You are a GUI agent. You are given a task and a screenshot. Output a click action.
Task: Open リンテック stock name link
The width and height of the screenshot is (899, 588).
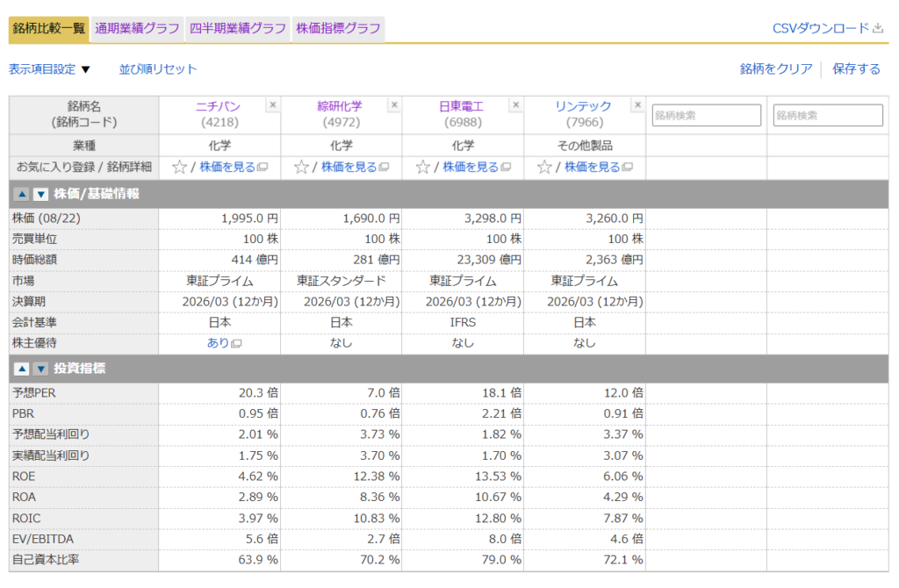pos(583,106)
